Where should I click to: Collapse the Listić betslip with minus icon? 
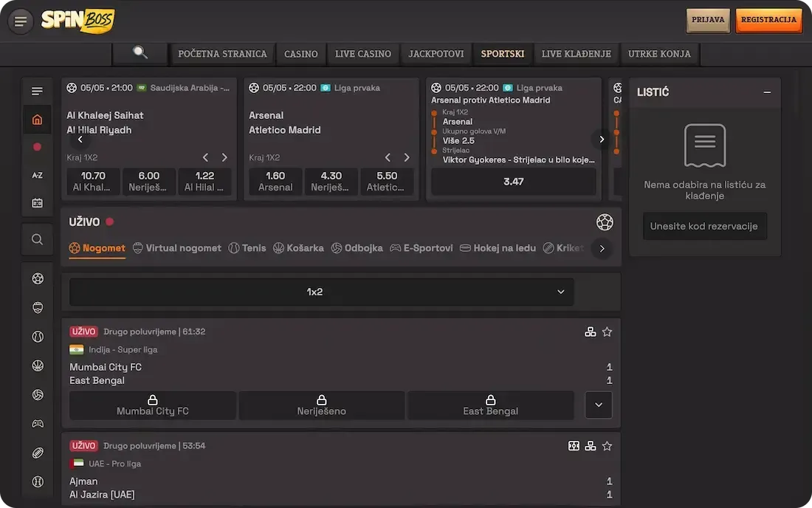coord(767,92)
